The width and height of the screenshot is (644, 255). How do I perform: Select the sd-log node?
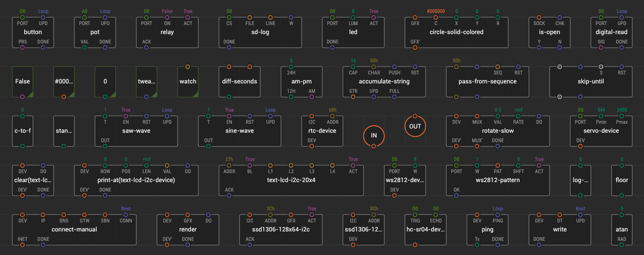(260, 32)
